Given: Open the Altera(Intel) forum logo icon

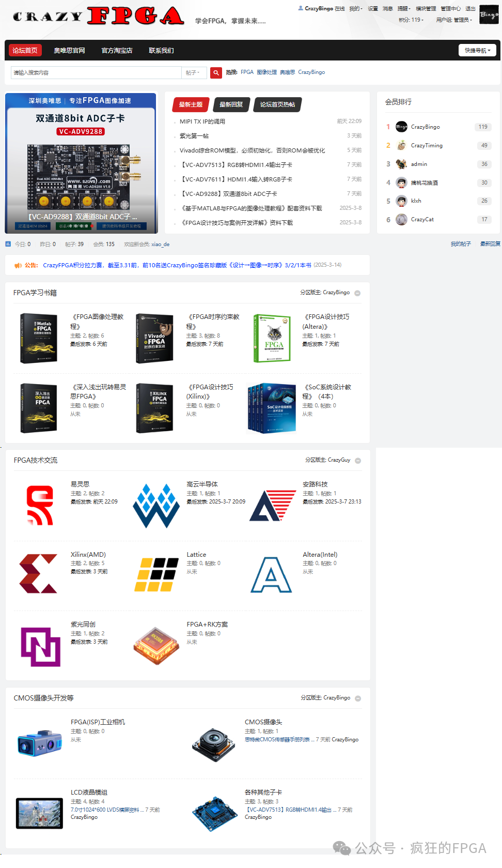Looking at the screenshot, I should coord(272,574).
